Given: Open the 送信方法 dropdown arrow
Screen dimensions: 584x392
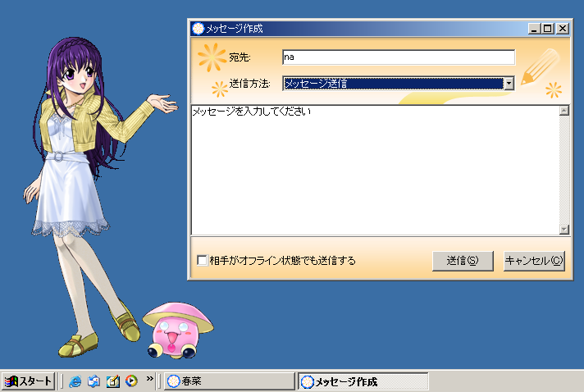Looking at the screenshot, I should coord(509,84).
